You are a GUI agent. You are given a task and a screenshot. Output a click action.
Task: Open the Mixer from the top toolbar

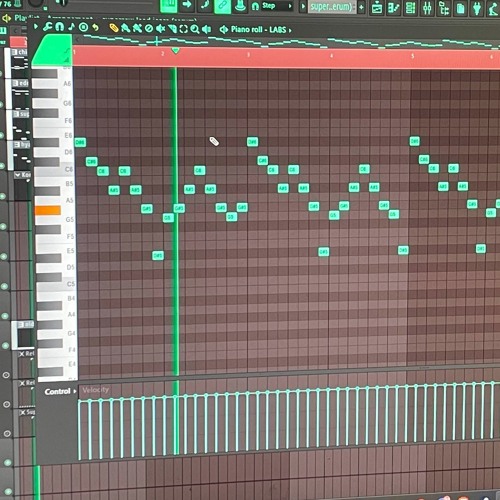[427, 8]
